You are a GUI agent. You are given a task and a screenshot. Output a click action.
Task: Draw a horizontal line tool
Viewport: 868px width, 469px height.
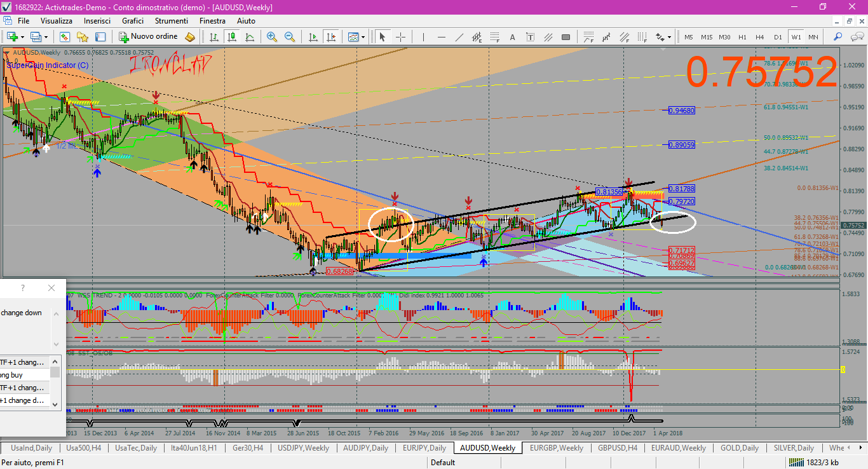coord(442,37)
